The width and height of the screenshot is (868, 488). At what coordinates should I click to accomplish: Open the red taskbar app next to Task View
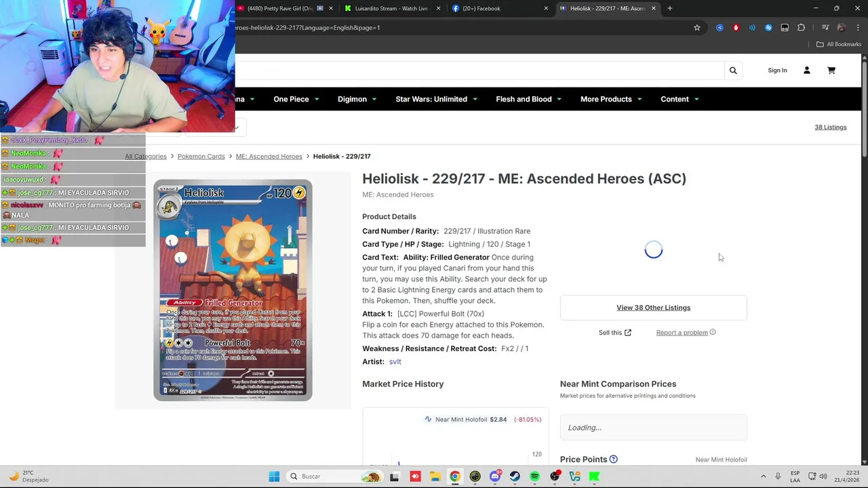point(415,476)
